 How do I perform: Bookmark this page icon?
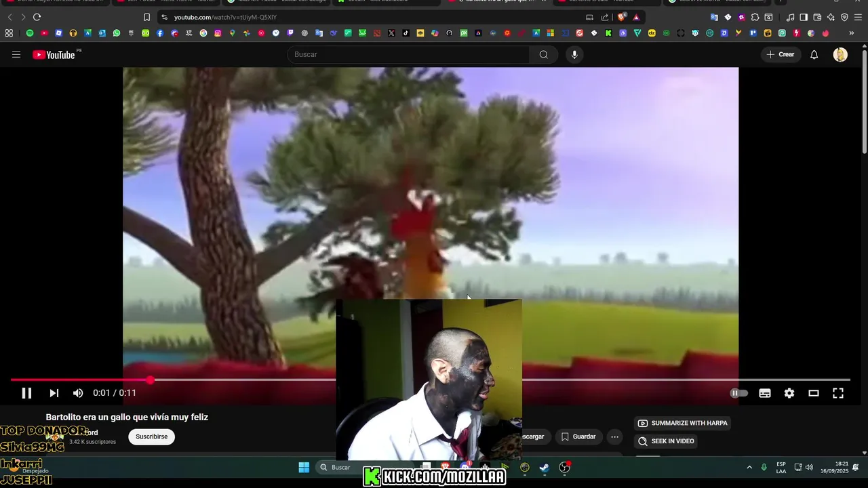click(146, 17)
